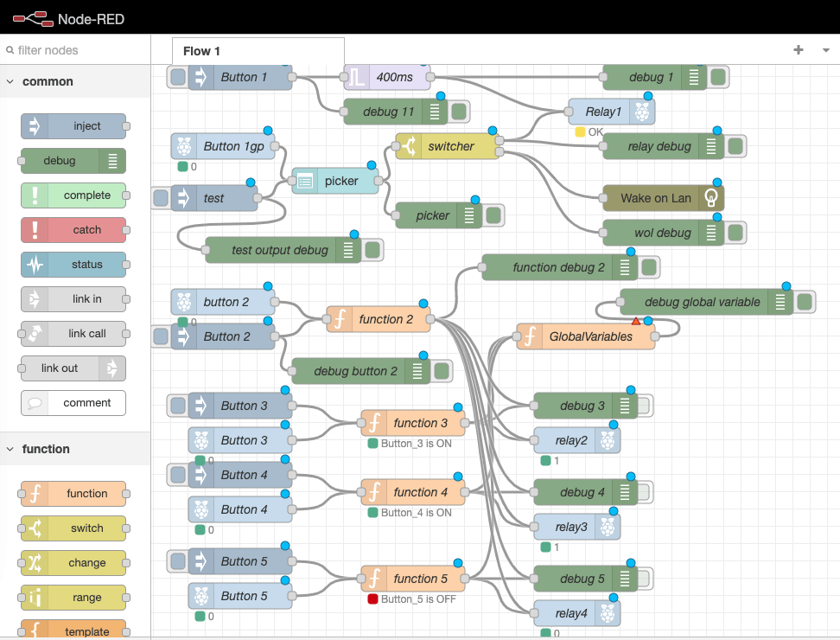Toggle the debug 1 node output button

coord(718,77)
